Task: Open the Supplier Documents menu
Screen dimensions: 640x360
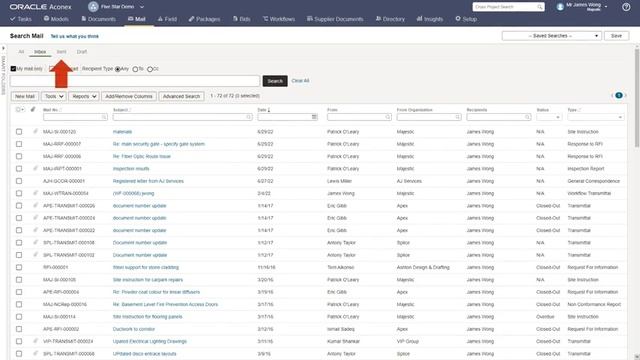Action: click(335, 19)
